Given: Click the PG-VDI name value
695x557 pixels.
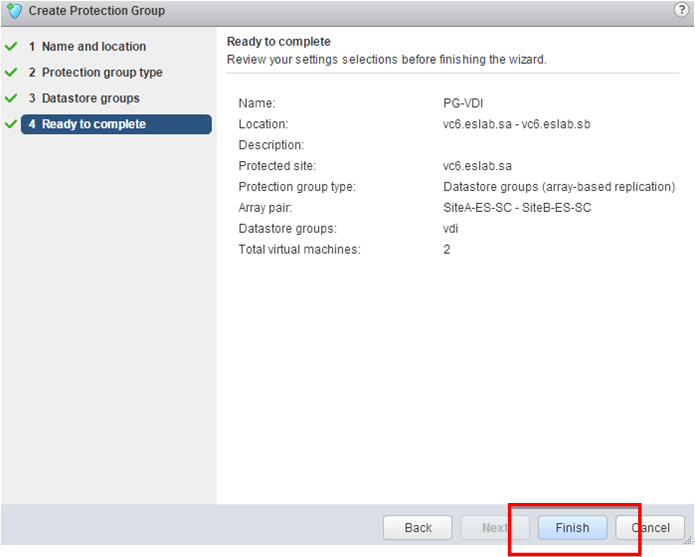Looking at the screenshot, I should pos(463,103).
